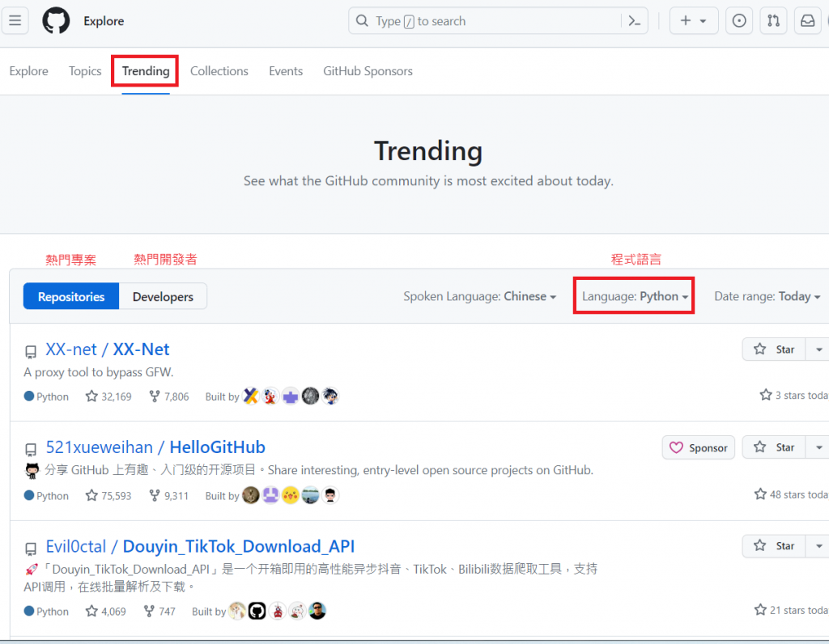View XX-Net forks count 7,806
829x644 pixels.
pos(168,396)
